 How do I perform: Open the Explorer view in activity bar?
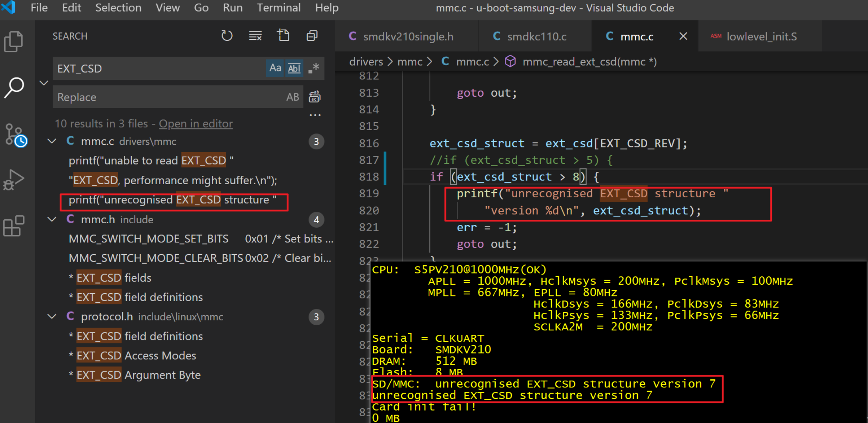(14, 42)
